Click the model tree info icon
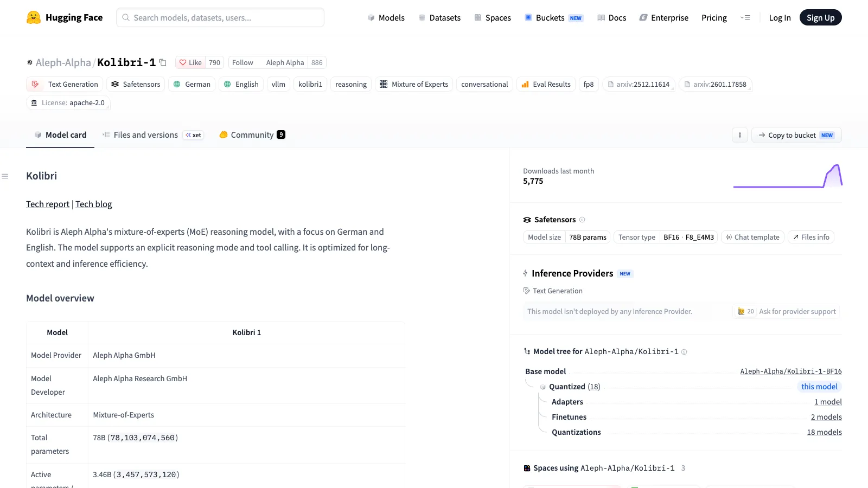The image size is (868, 488). pos(684,352)
